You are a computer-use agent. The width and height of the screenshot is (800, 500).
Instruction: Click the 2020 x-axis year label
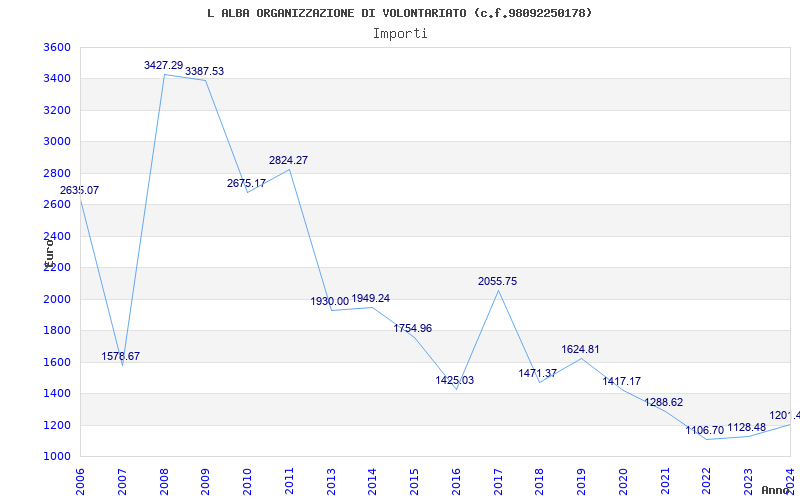[623, 482]
